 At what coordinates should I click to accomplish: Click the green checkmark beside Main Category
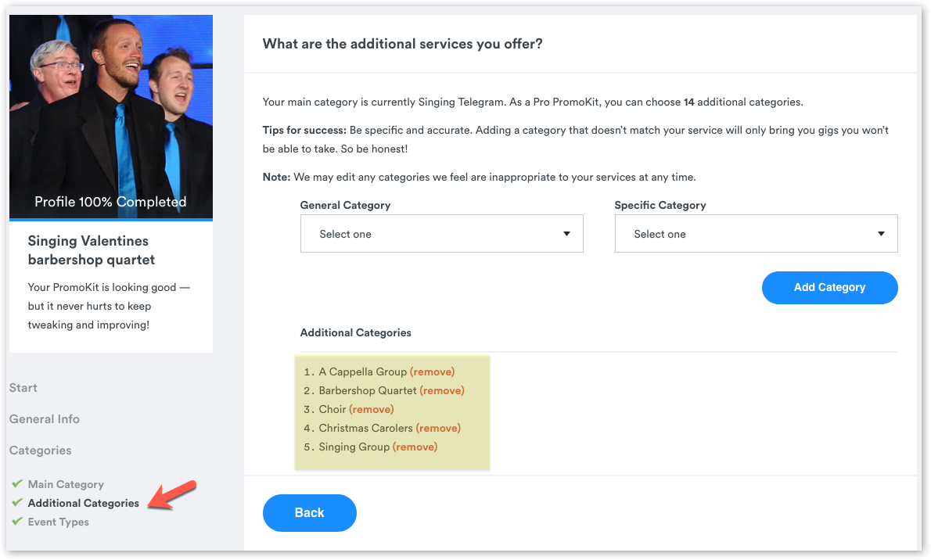17,484
